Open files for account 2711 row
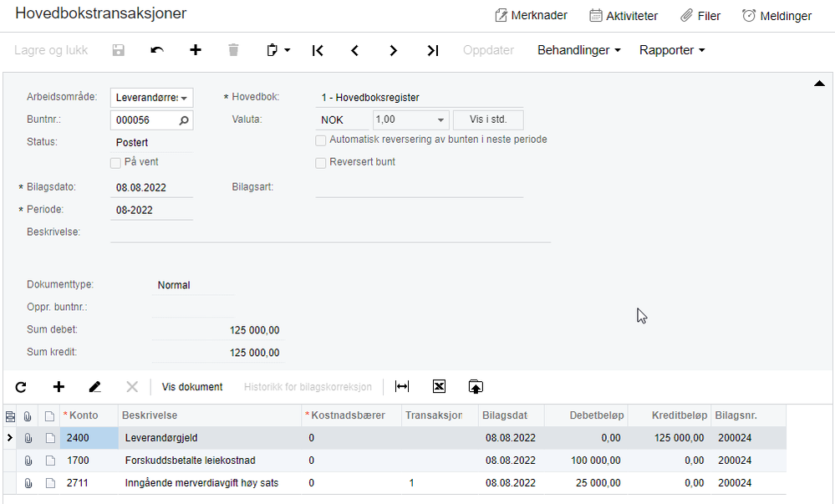The width and height of the screenshot is (835, 504). pyautogui.click(x=28, y=483)
